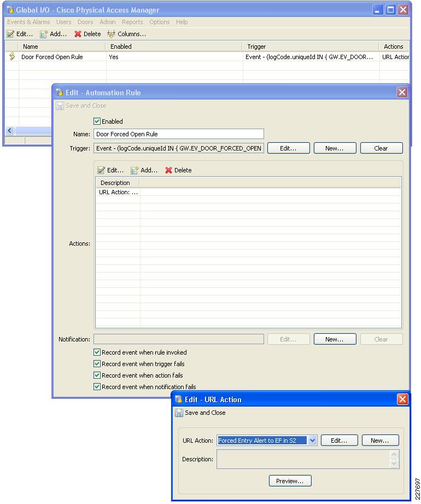Toggle the Enabled checkbox
Viewport: 421px width, 504px height.
point(97,121)
